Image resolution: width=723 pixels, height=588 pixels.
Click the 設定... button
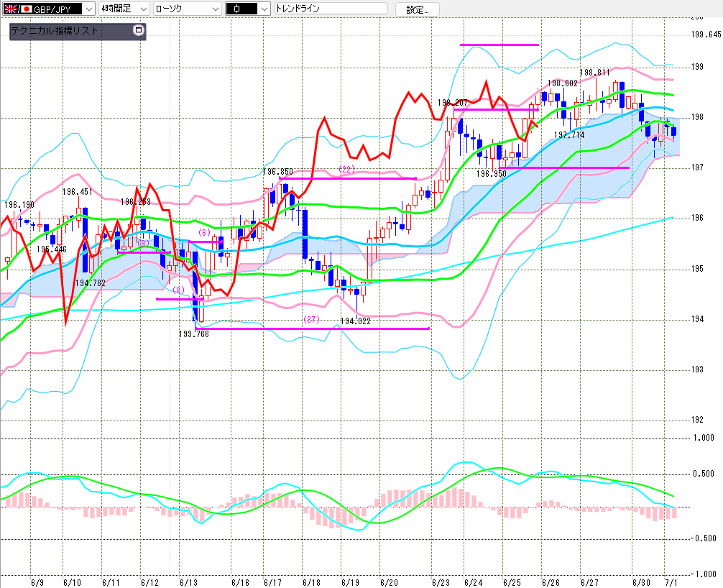coord(418,9)
